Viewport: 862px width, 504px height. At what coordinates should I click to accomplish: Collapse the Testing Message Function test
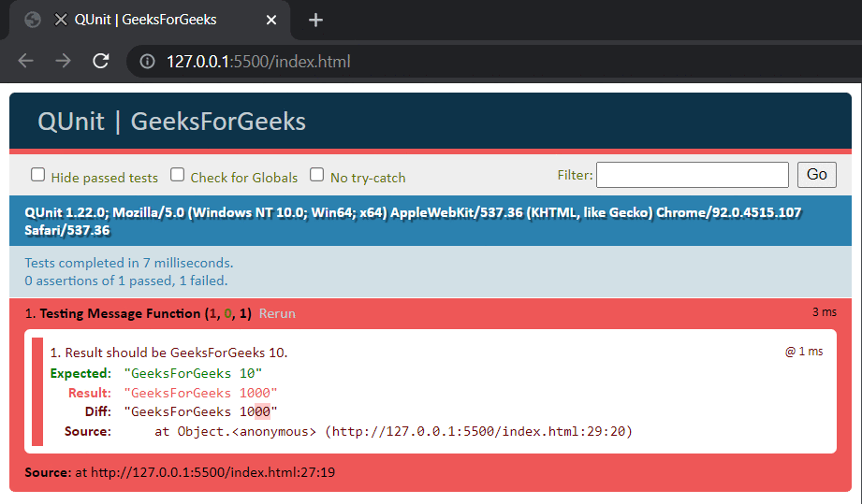(120, 314)
